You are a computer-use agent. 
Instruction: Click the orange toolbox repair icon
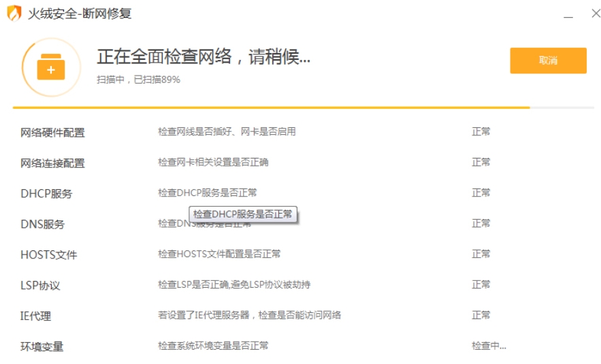pyautogui.click(x=50, y=67)
